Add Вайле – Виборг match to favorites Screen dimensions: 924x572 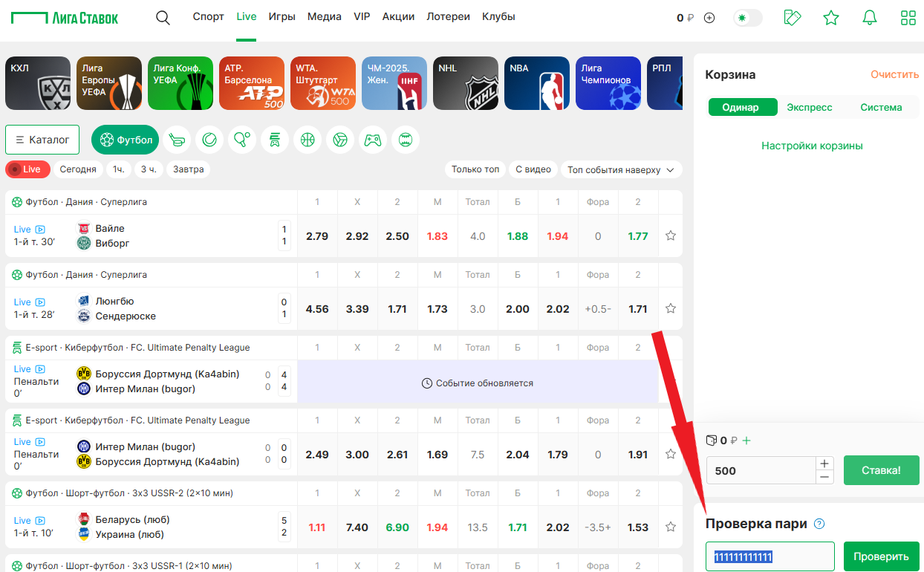pyautogui.click(x=671, y=235)
